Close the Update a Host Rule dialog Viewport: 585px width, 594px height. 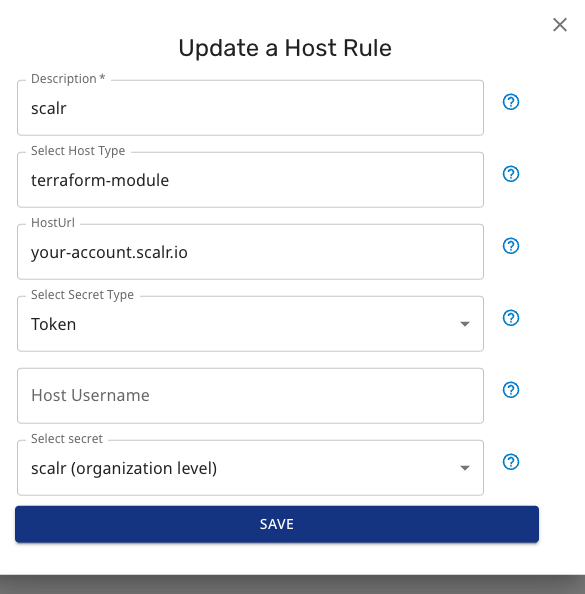[x=560, y=25]
